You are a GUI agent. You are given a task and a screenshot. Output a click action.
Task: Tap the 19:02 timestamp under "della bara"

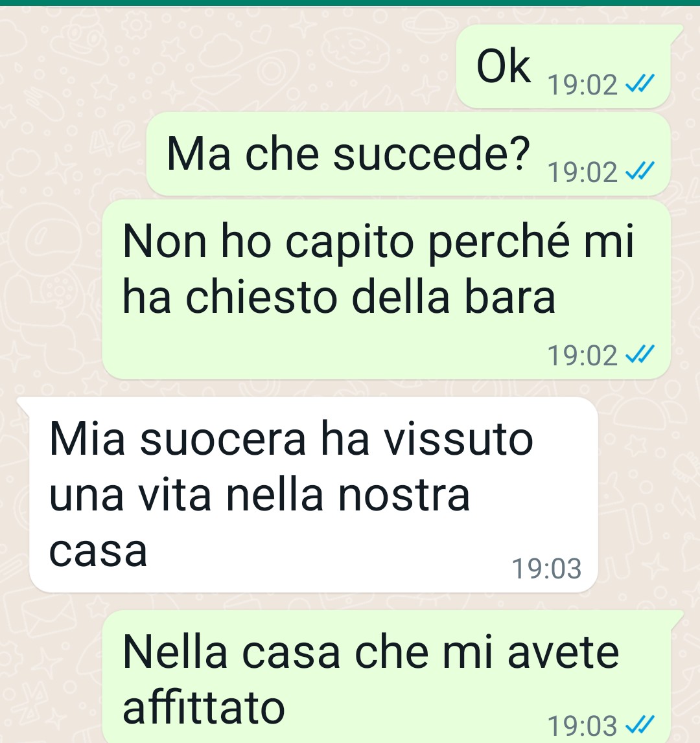click(x=583, y=356)
